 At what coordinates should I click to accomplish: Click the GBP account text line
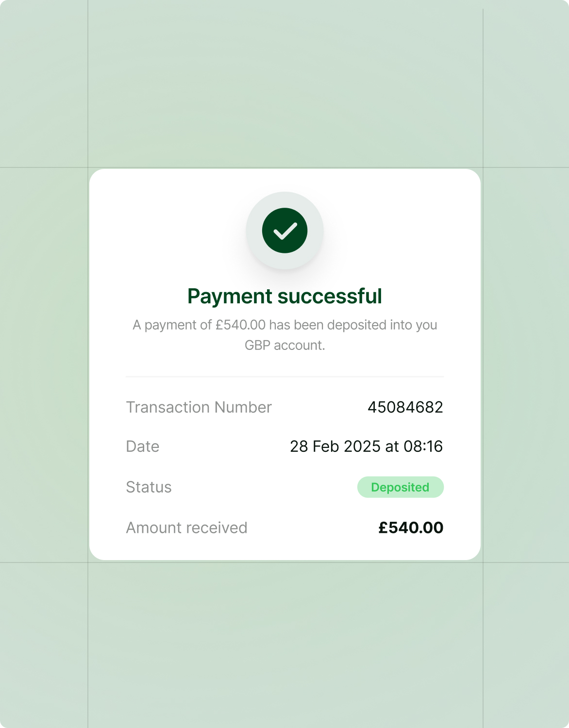pyautogui.click(x=285, y=346)
